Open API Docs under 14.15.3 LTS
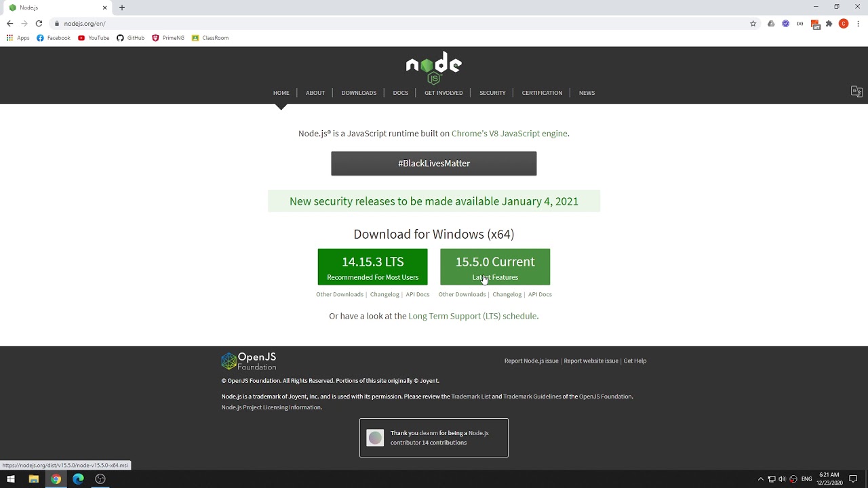Image resolution: width=868 pixels, height=488 pixels. [x=418, y=294]
